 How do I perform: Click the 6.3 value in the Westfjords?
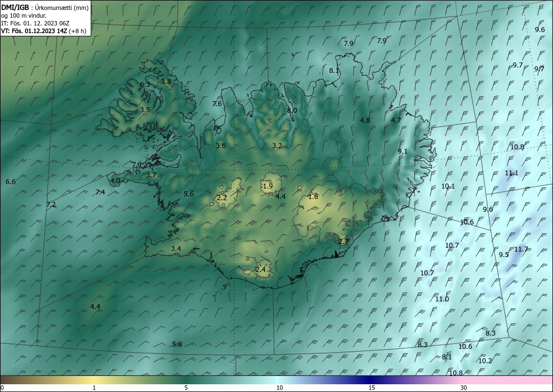[145, 85]
